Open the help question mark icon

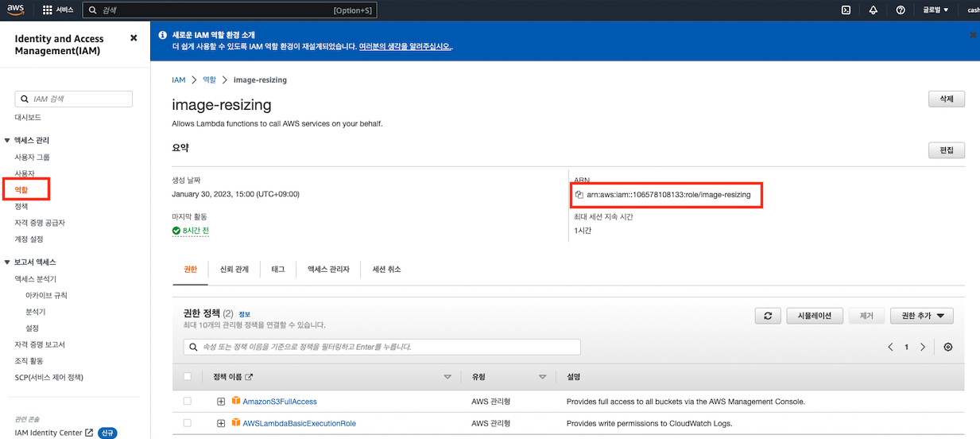pyautogui.click(x=901, y=10)
